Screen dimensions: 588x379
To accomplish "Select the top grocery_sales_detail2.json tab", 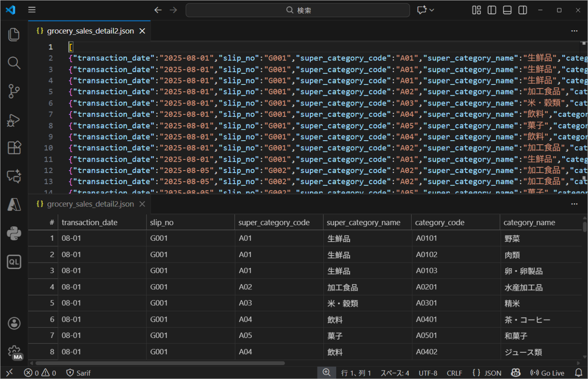I will pos(90,31).
